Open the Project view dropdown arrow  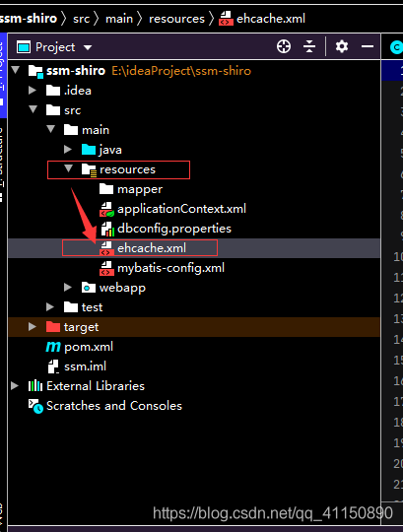coord(88,47)
